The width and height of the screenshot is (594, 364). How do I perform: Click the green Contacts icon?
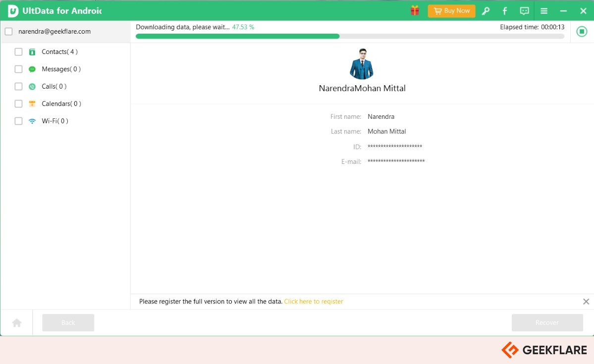[32, 52]
